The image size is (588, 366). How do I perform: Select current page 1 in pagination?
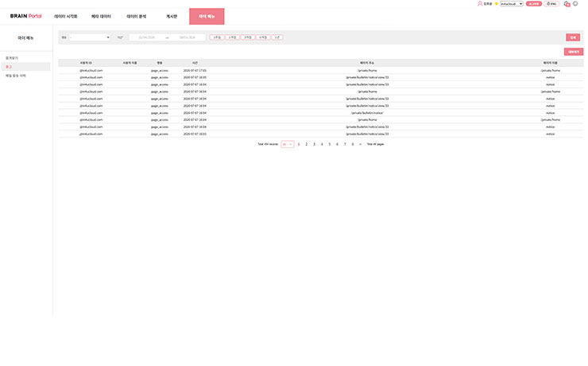point(299,145)
